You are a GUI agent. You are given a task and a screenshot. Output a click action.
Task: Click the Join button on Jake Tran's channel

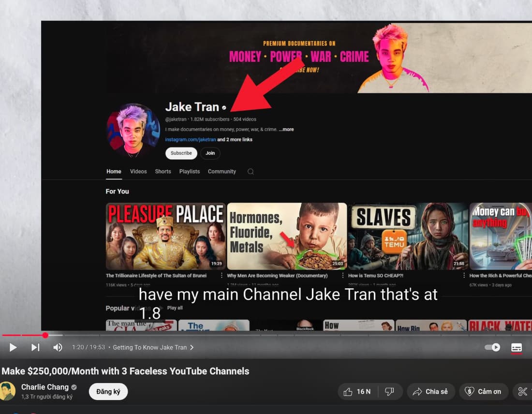pos(210,153)
